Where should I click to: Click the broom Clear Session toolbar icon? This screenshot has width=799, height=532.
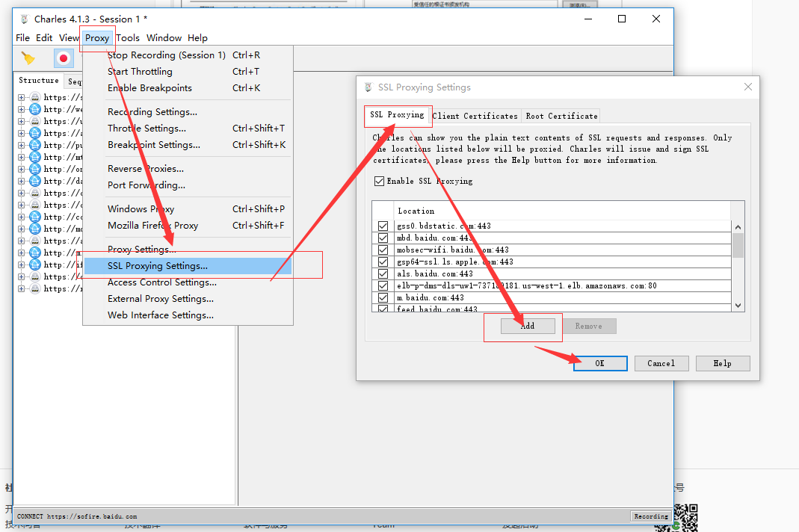pos(28,58)
